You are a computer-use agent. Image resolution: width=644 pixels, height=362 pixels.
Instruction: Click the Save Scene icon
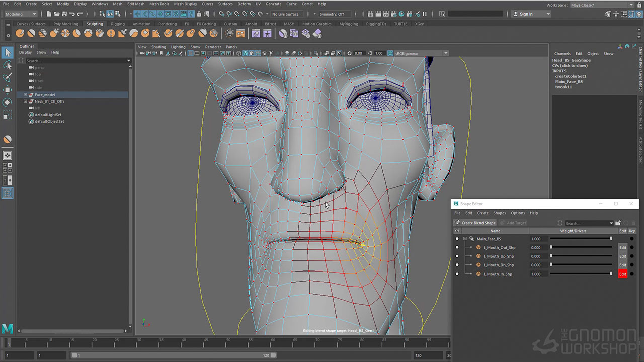[64, 14]
